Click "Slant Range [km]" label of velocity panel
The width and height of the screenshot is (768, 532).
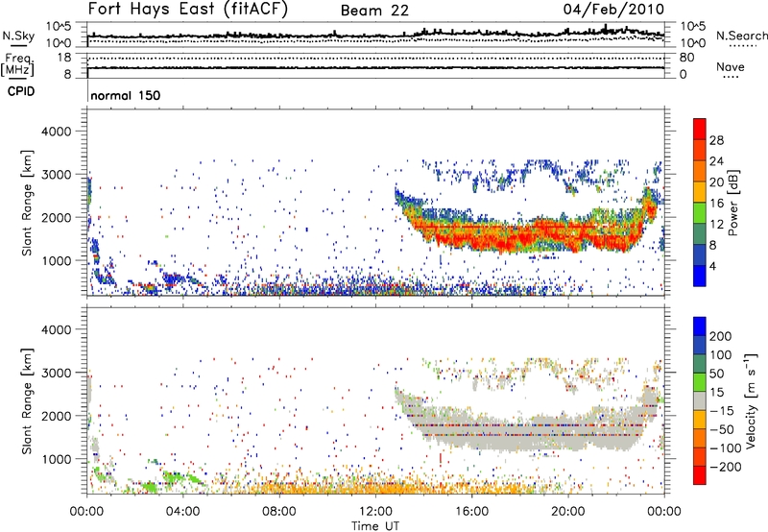point(27,401)
